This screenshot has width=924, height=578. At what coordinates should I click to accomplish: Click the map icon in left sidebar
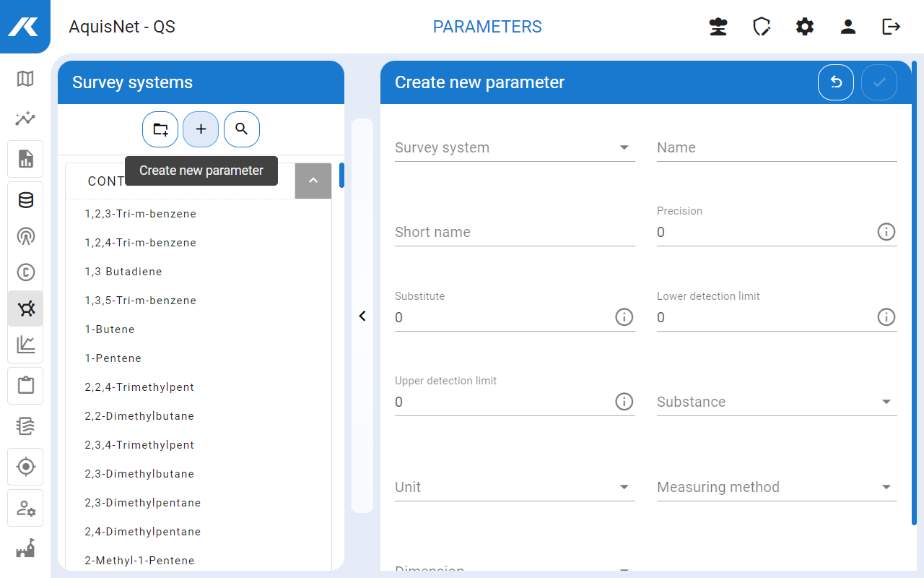pos(25,79)
